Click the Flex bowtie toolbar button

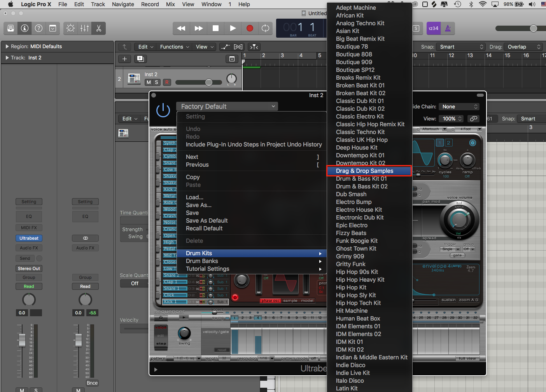(238, 47)
